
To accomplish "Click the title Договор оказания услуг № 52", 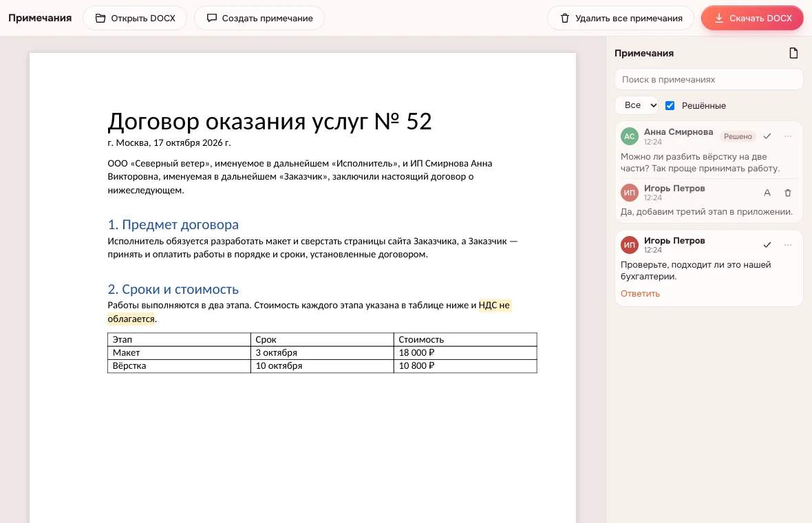I will pyautogui.click(x=269, y=122).
